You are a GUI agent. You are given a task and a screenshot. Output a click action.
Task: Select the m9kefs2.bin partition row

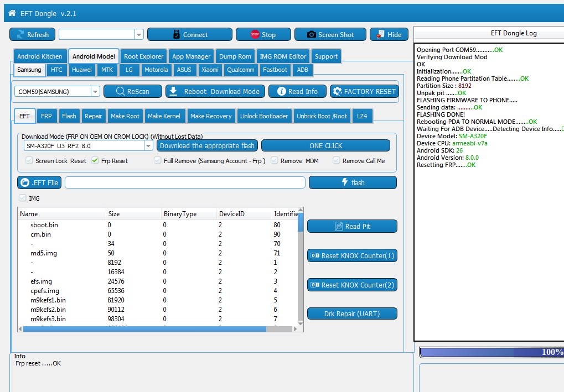[x=158, y=310]
